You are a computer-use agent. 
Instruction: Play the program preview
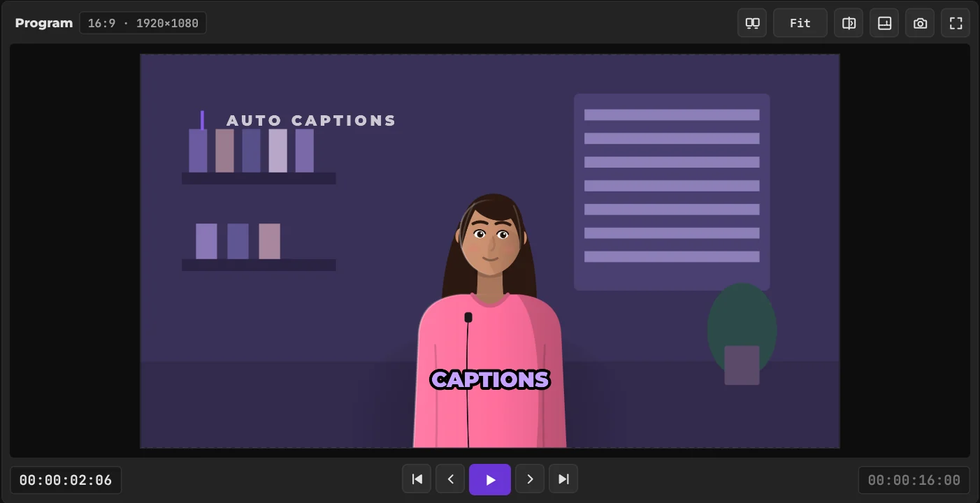pos(490,479)
